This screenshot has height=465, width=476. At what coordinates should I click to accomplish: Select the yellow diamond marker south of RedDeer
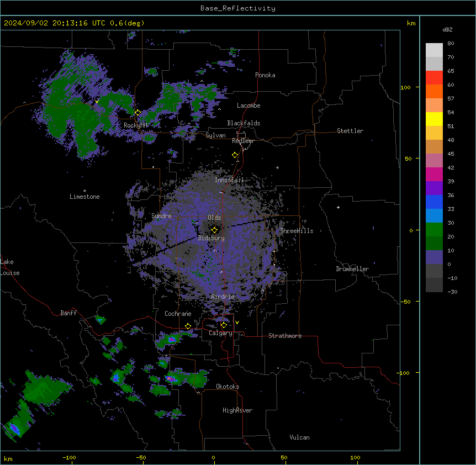tap(235, 155)
